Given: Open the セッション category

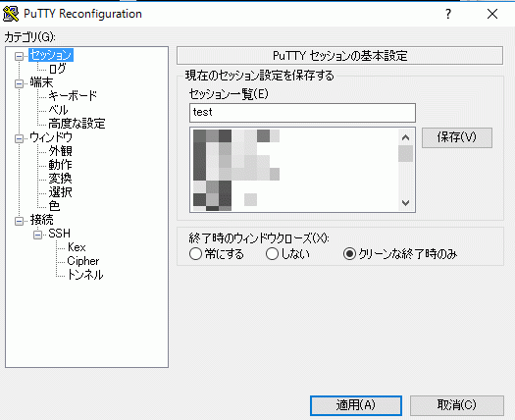Looking at the screenshot, I should pos(51,55).
